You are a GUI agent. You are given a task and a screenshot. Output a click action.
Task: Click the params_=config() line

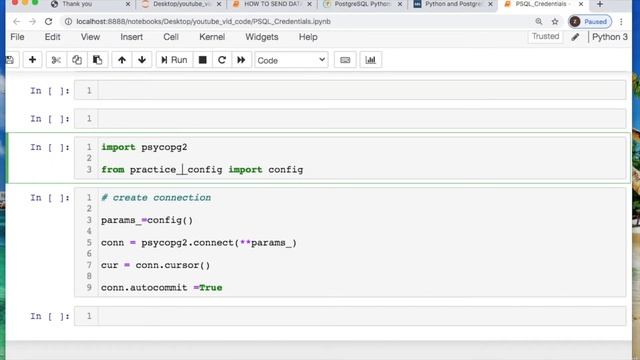147,220
